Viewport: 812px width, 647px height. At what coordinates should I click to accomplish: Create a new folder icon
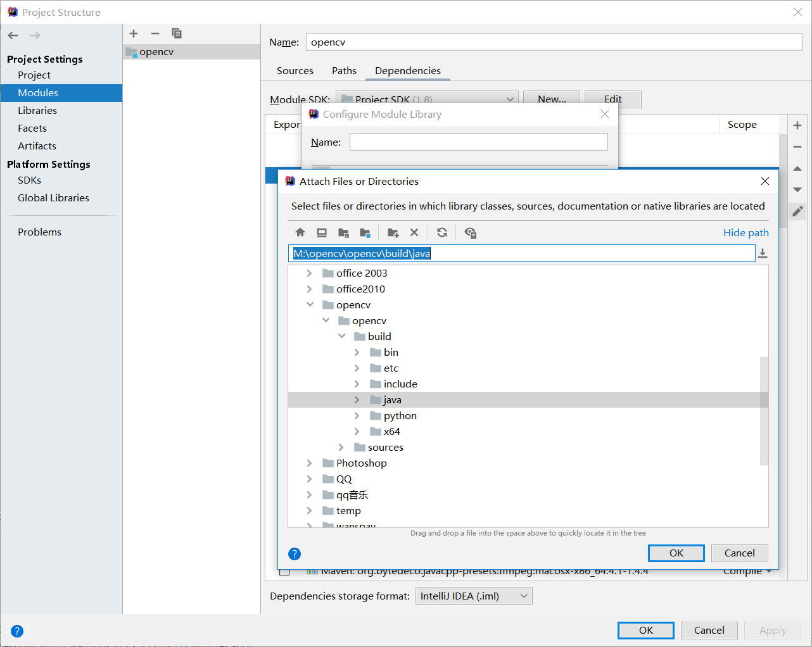pyautogui.click(x=393, y=232)
